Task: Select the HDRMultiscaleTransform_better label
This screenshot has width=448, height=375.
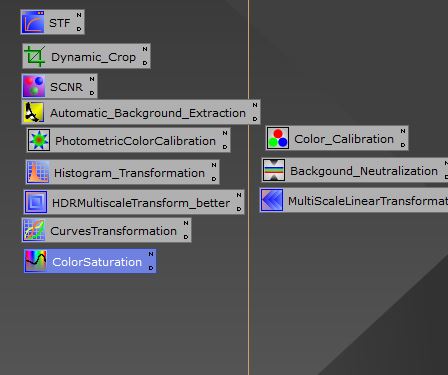Action: [x=141, y=203]
